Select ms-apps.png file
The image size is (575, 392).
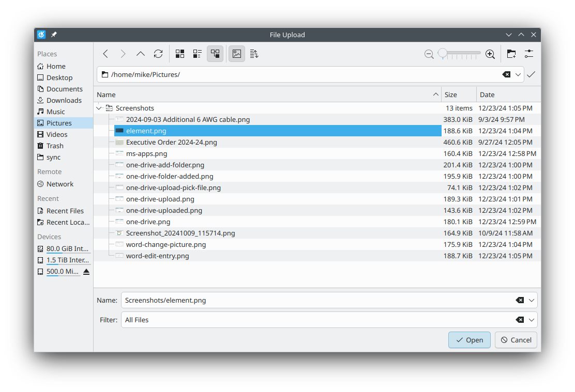(317, 153)
